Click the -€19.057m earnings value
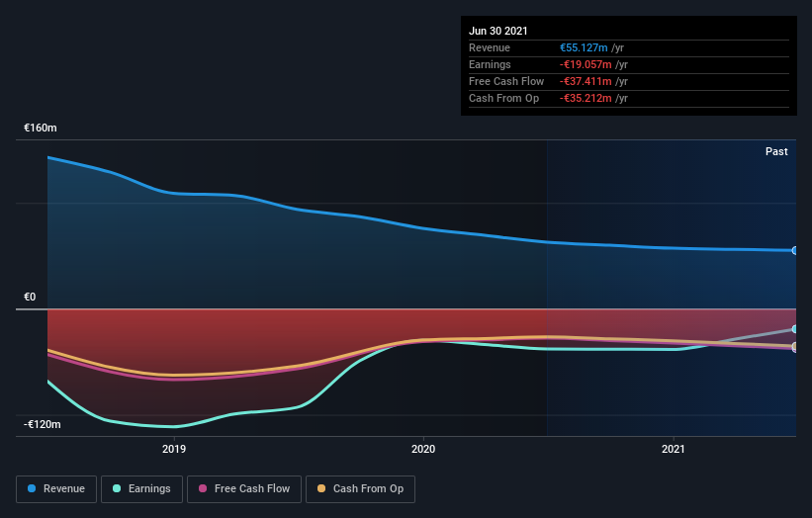812x518 pixels. click(x=586, y=64)
